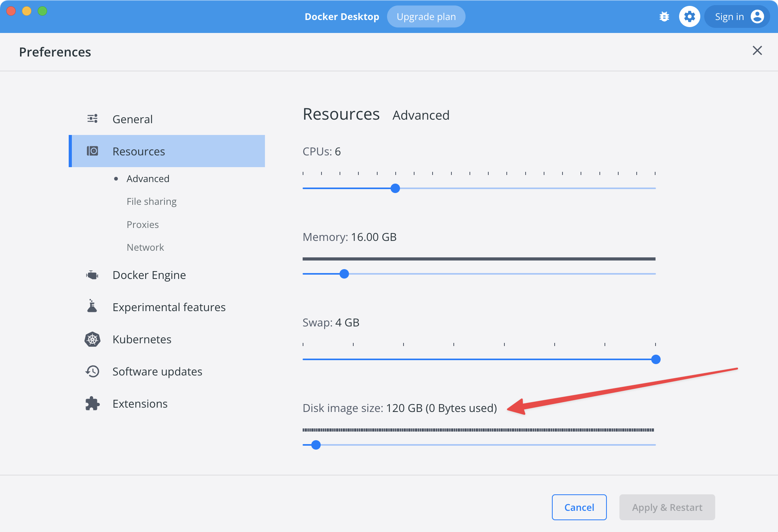
Task: Click the Docker Engine icon
Action: [93, 274]
